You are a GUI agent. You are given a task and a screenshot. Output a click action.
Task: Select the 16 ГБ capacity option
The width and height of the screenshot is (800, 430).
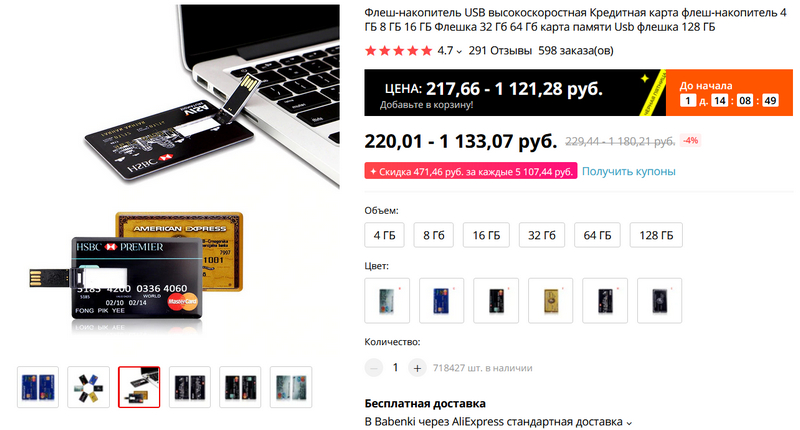coord(486,235)
